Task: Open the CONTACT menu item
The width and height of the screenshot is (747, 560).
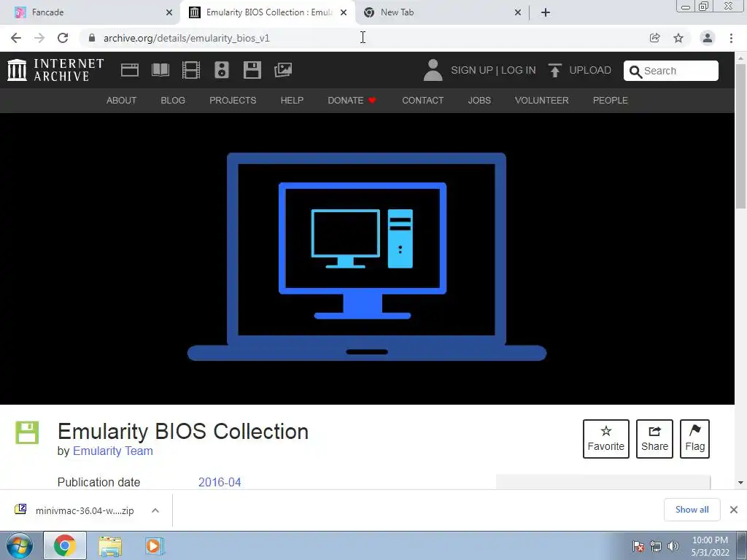Action: pyautogui.click(x=422, y=101)
